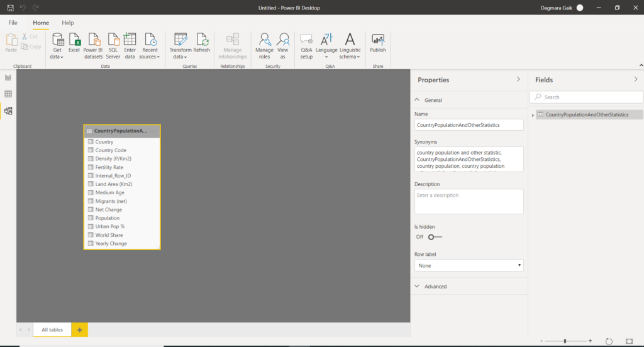Open the Recent sources dropdown

point(150,46)
